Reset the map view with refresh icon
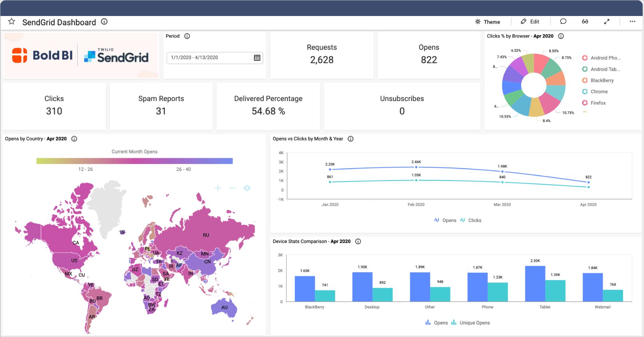 pyautogui.click(x=247, y=188)
